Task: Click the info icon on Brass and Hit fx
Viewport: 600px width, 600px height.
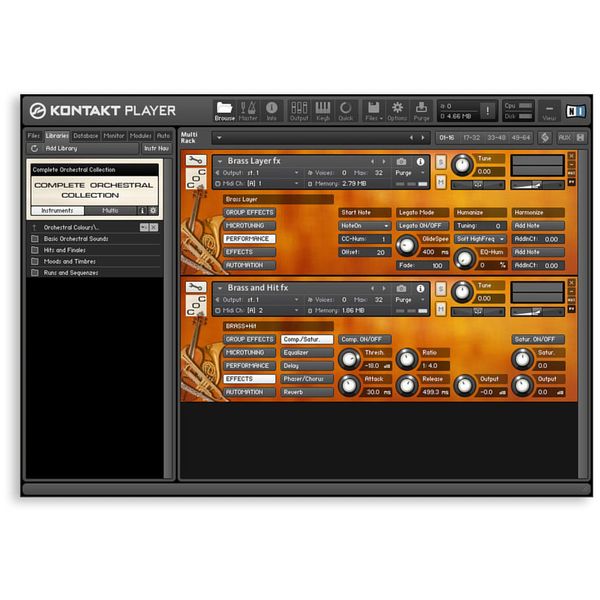Action: pos(421,288)
